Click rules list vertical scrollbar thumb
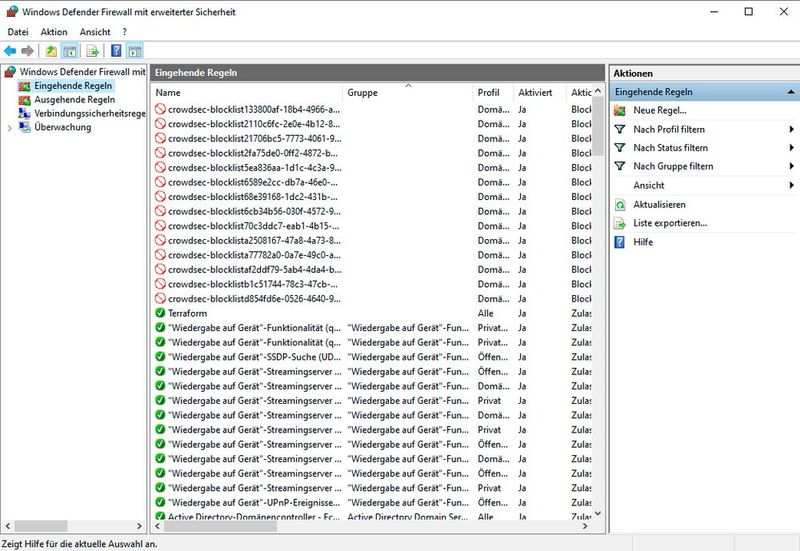This screenshot has height=551, width=800. click(597, 128)
